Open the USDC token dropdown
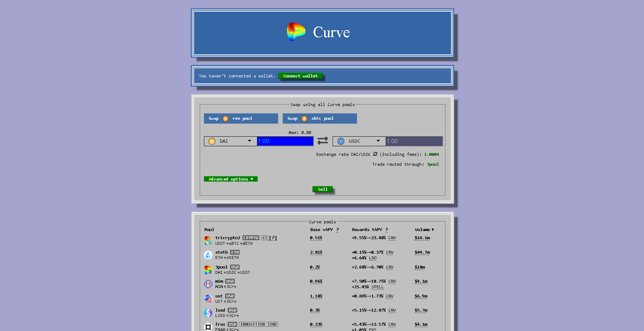The image size is (644, 331). click(x=359, y=141)
